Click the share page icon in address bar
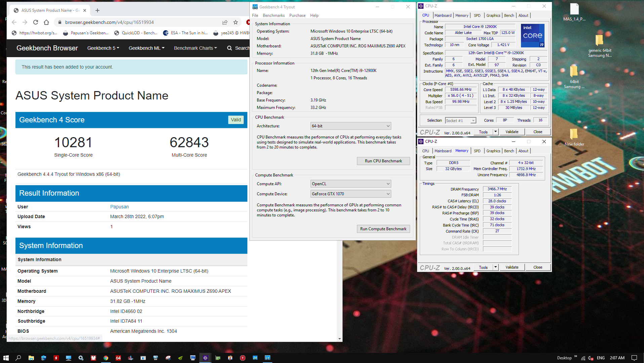 pos(225,22)
